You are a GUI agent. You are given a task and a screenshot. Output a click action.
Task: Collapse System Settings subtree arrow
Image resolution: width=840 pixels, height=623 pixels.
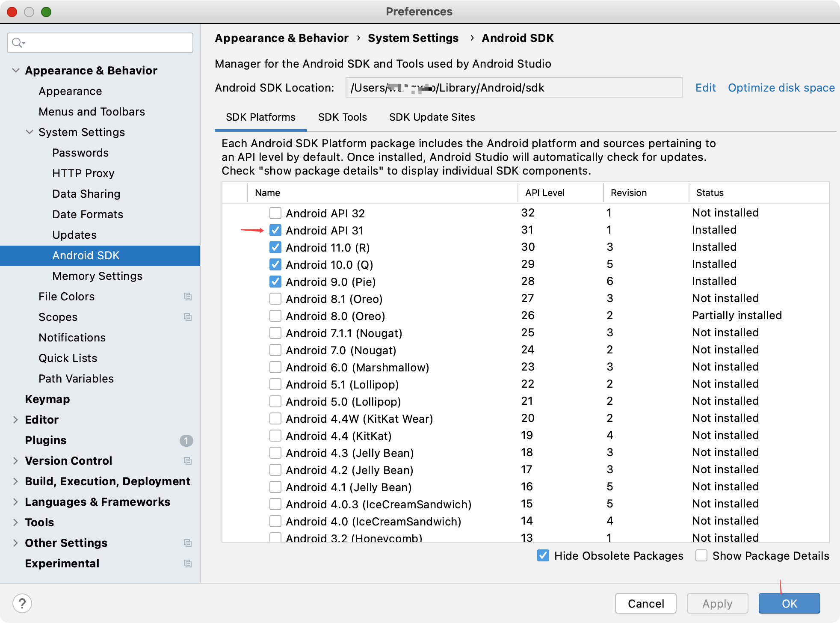[30, 132]
